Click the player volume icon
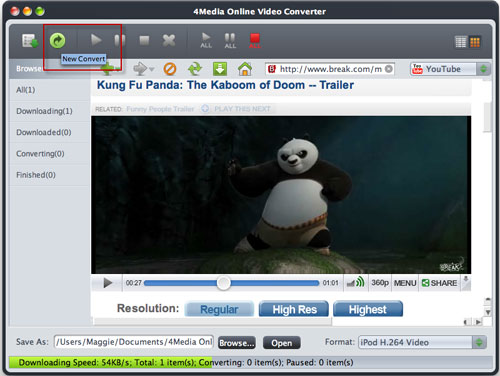500x376 pixels. click(x=356, y=283)
